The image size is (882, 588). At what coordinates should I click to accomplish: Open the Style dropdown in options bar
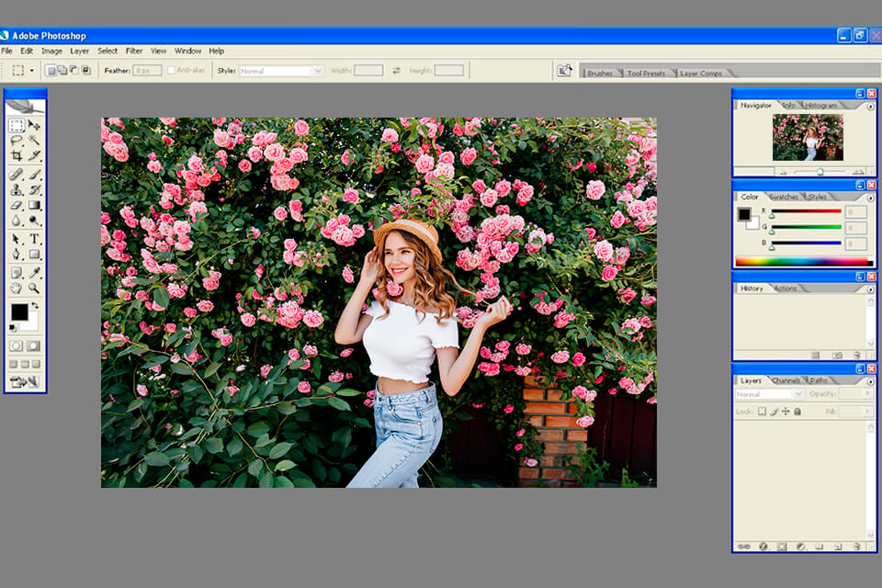pos(281,70)
